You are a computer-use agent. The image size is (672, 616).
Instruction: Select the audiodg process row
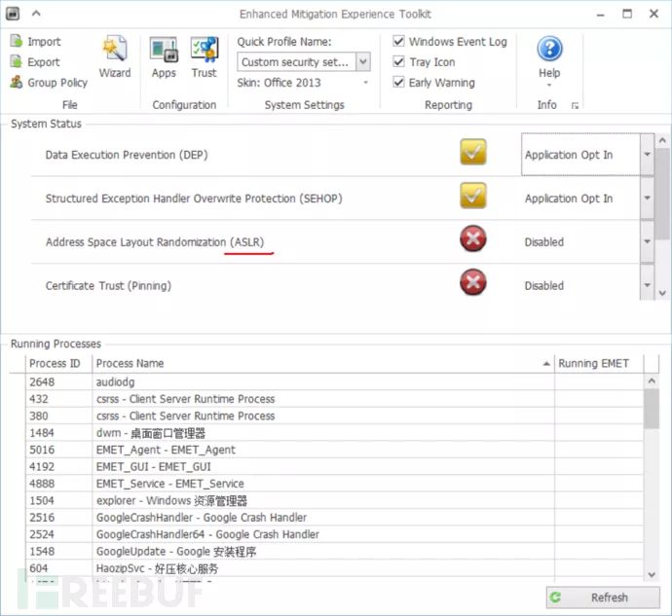point(334,381)
